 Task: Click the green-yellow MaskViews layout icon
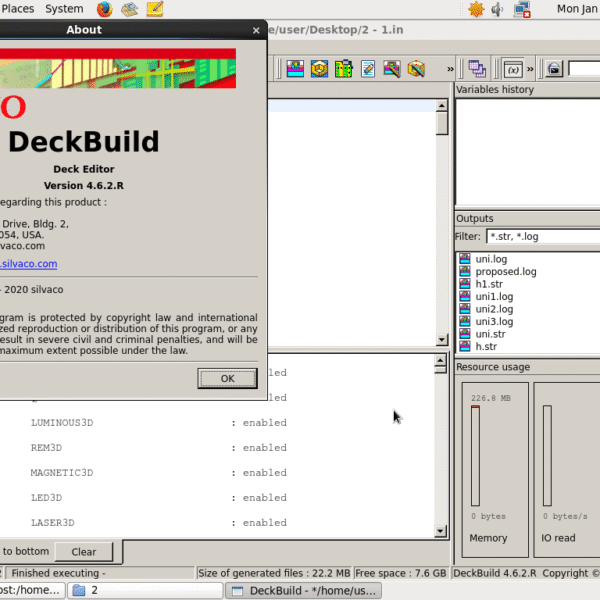point(343,69)
